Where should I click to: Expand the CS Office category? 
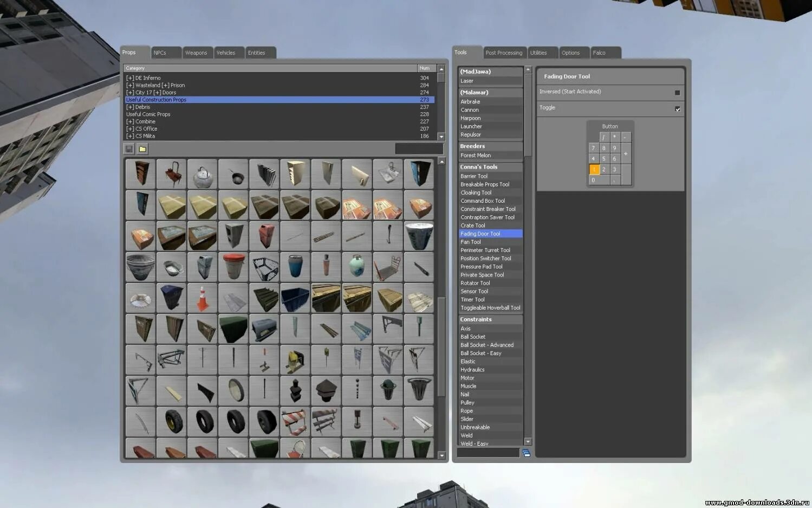click(130, 128)
